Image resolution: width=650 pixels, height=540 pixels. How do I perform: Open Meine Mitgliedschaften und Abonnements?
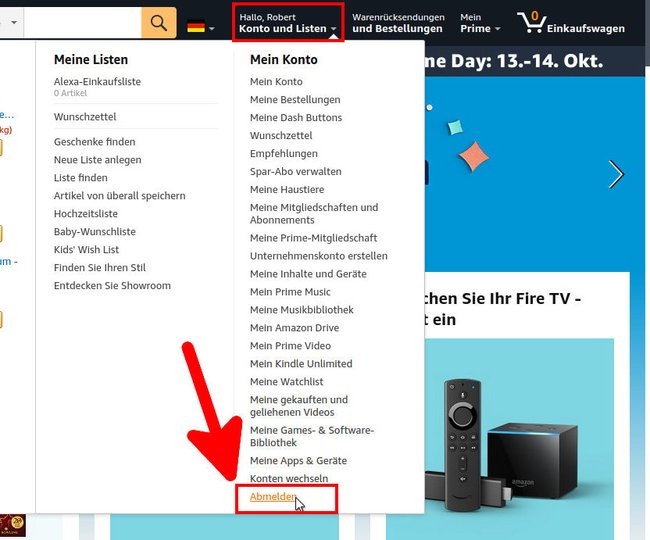point(314,214)
